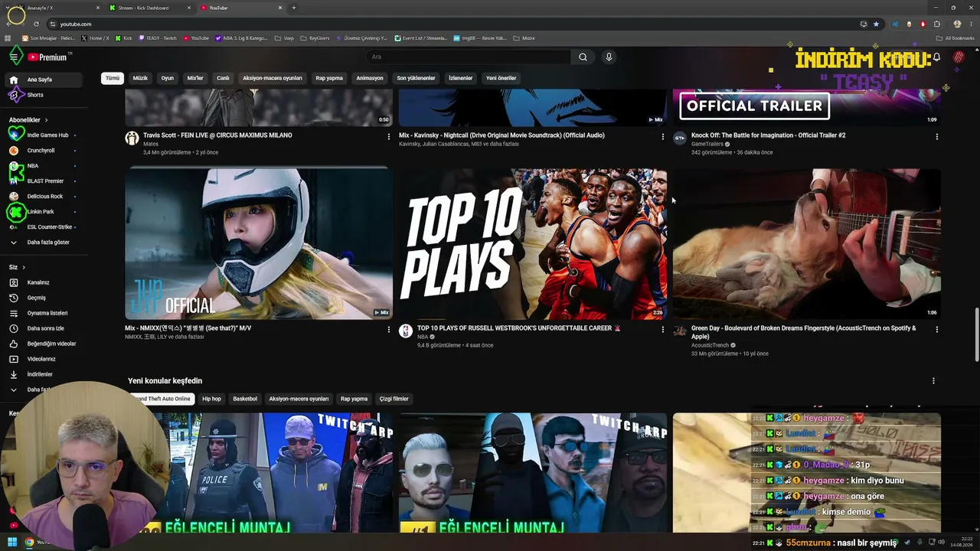The height and width of the screenshot is (551, 980).
Task: Open the Indie Games Hub subscription
Action: coord(44,135)
